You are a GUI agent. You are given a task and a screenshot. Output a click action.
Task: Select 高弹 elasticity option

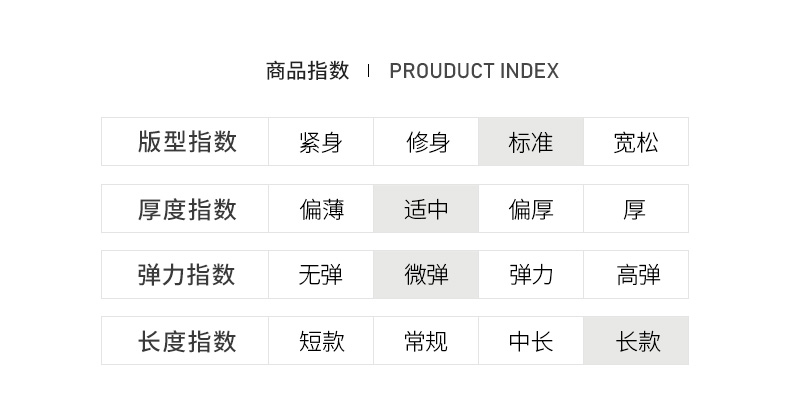636,275
